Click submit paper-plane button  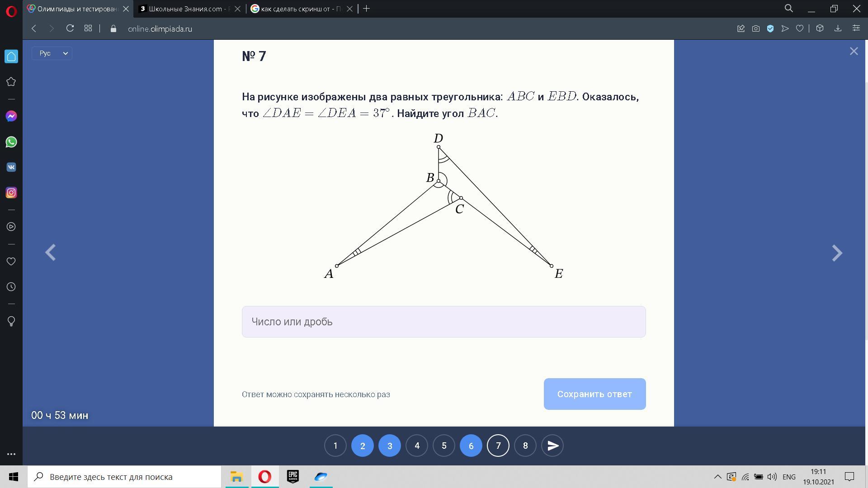click(x=552, y=446)
